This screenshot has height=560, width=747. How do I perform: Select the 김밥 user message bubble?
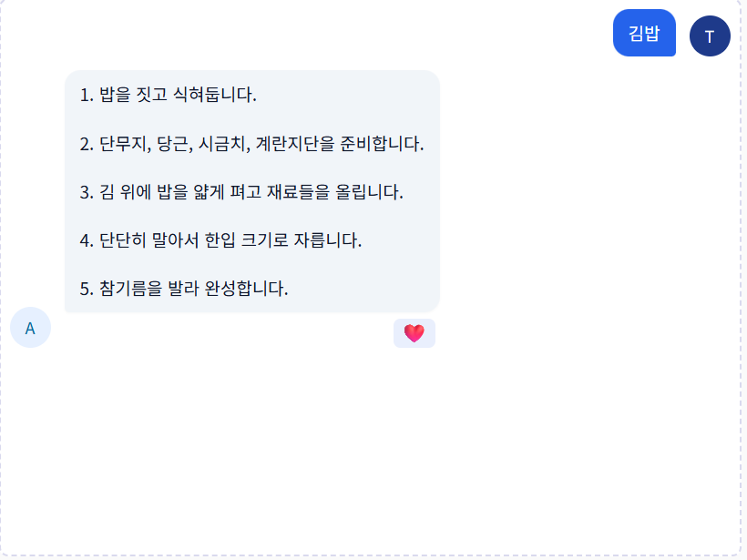tap(644, 34)
